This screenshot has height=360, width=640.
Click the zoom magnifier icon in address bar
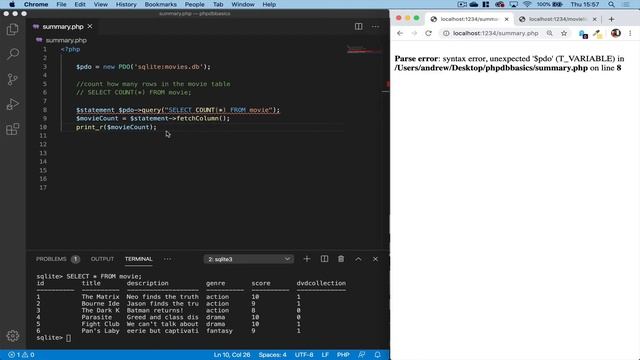(550, 33)
